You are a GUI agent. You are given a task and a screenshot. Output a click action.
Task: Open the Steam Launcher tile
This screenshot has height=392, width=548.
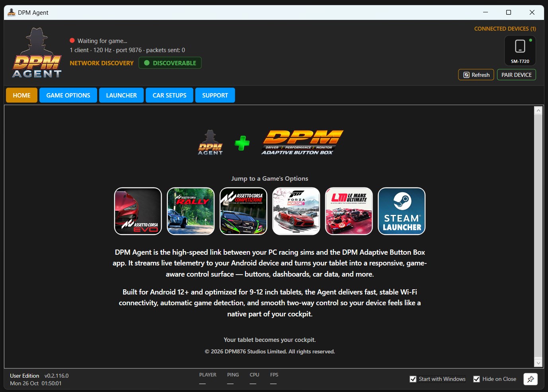tap(402, 211)
